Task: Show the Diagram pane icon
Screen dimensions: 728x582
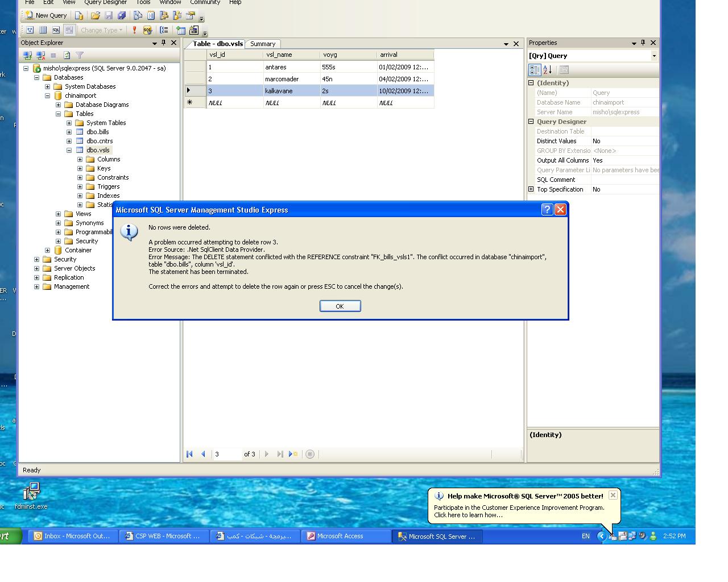Action: 30,30
